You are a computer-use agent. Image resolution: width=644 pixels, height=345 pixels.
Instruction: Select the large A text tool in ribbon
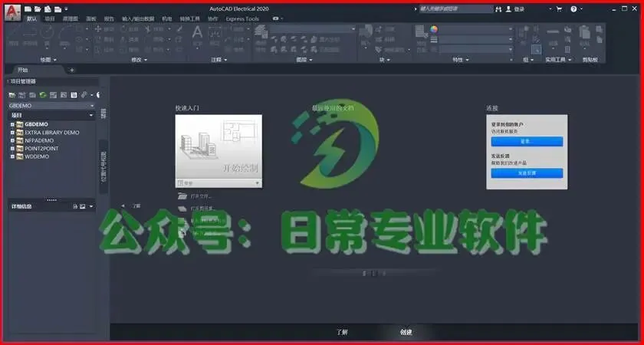(198, 33)
